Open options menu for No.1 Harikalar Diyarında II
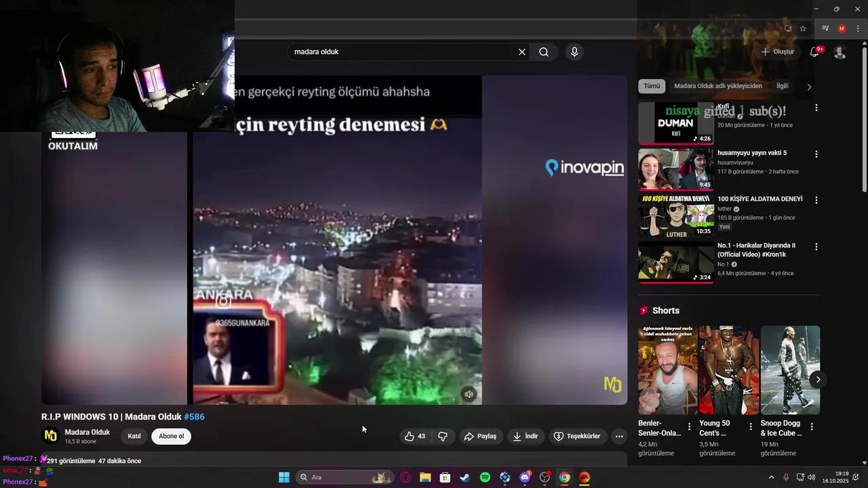 tap(816, 247)
